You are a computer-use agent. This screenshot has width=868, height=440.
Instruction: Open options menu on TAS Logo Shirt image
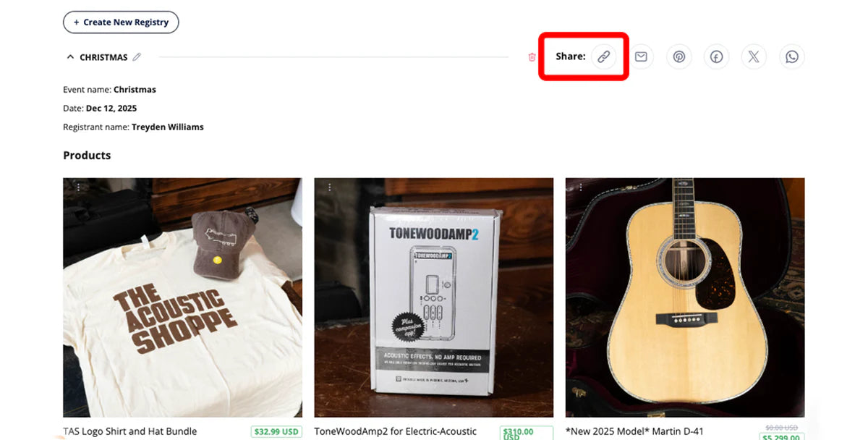pos(78,187)
